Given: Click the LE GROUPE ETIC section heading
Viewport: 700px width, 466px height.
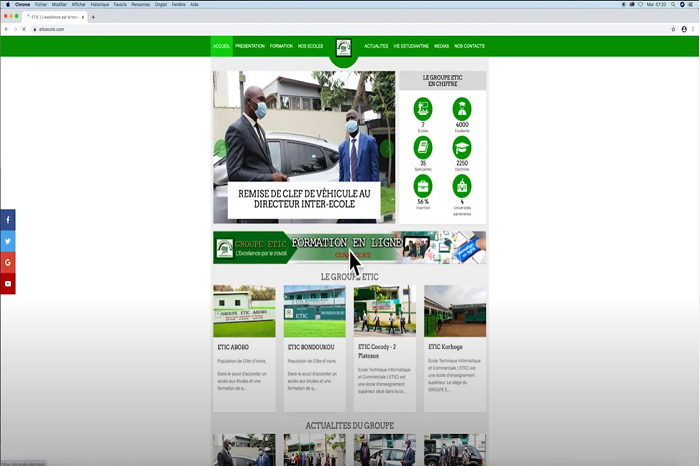Looking at the screenshot, I should [350, 277].
